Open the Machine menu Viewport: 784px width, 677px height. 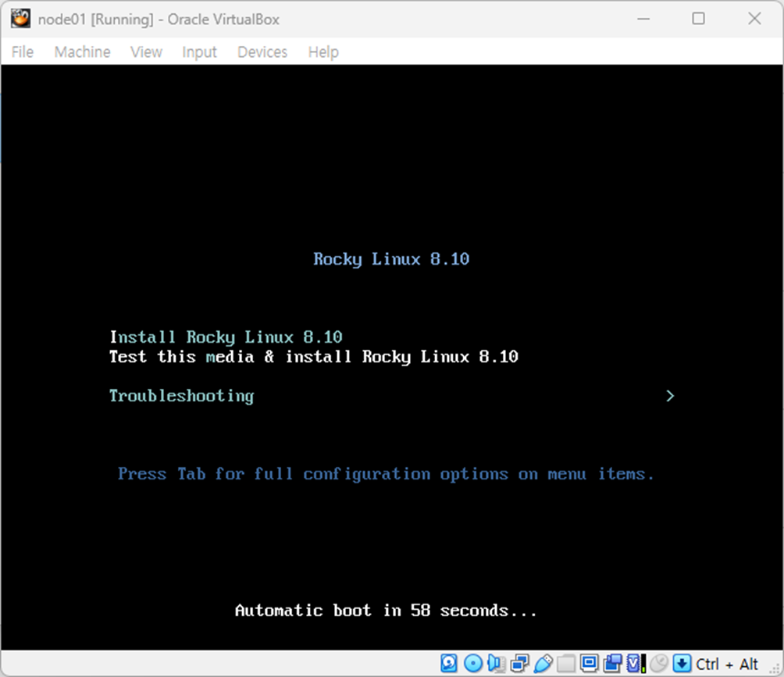(x=83, y=52)
